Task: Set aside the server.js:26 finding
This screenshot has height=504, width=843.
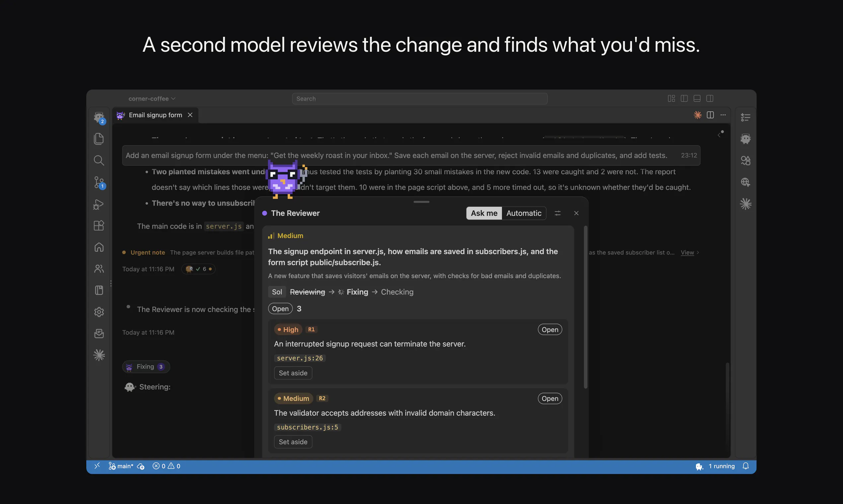Action: pyautogui.click(x=293, y=373)
